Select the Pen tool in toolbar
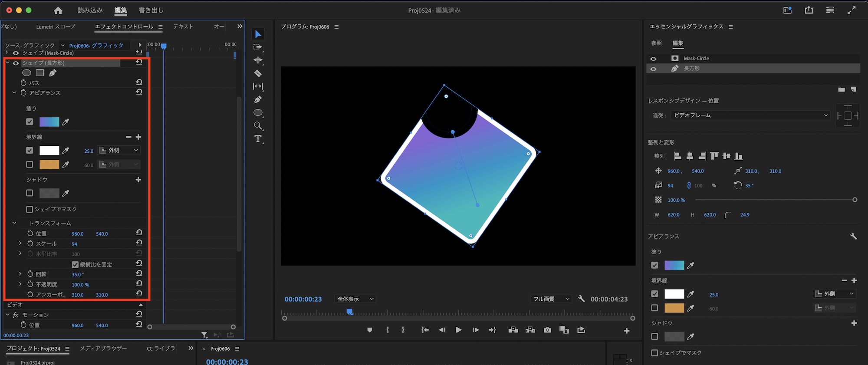This screenshot has width=868, height=365. click(x=258, y=99)
